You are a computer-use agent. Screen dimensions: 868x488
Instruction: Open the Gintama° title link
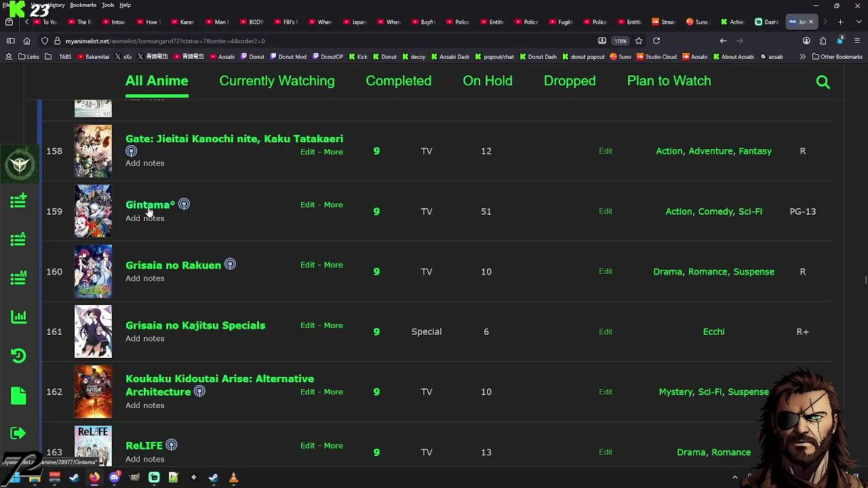(x=150, y=205)
